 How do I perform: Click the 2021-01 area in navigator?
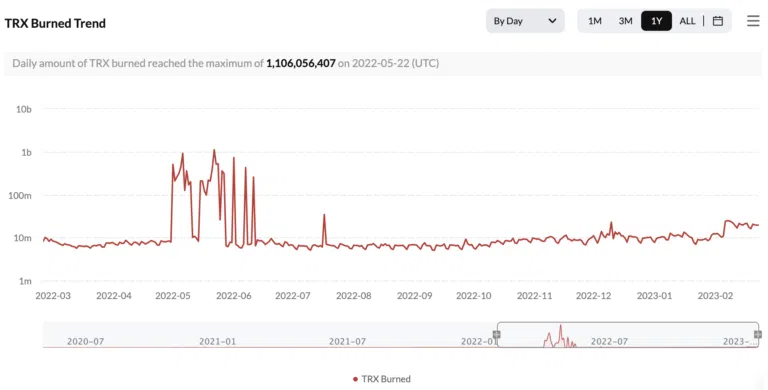pyautogui.click(x=217, y=341)
